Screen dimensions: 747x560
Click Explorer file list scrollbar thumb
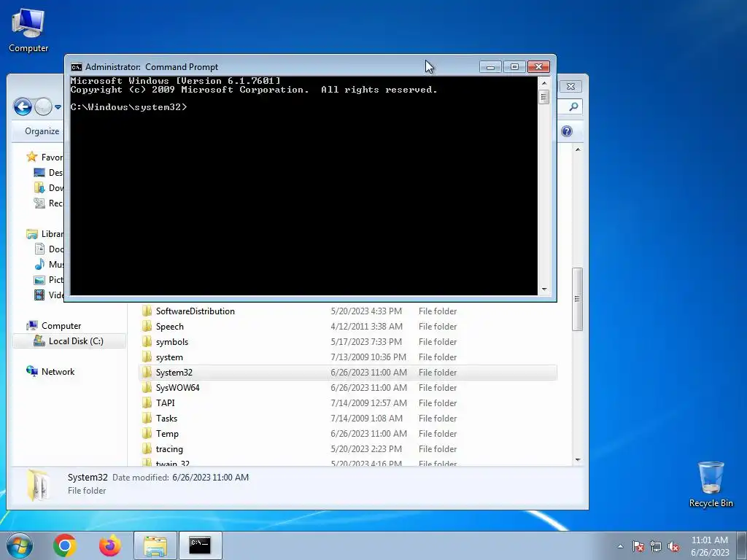(x=578, y=299)
